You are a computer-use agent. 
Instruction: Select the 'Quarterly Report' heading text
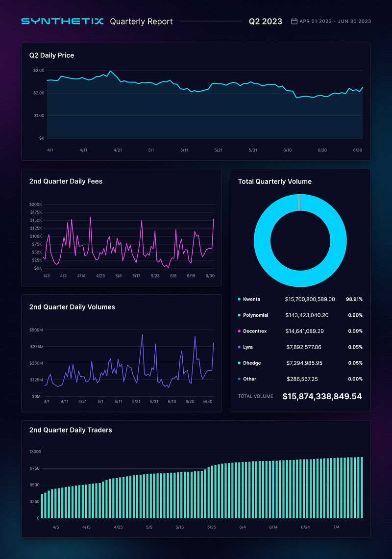click(142, 22)
